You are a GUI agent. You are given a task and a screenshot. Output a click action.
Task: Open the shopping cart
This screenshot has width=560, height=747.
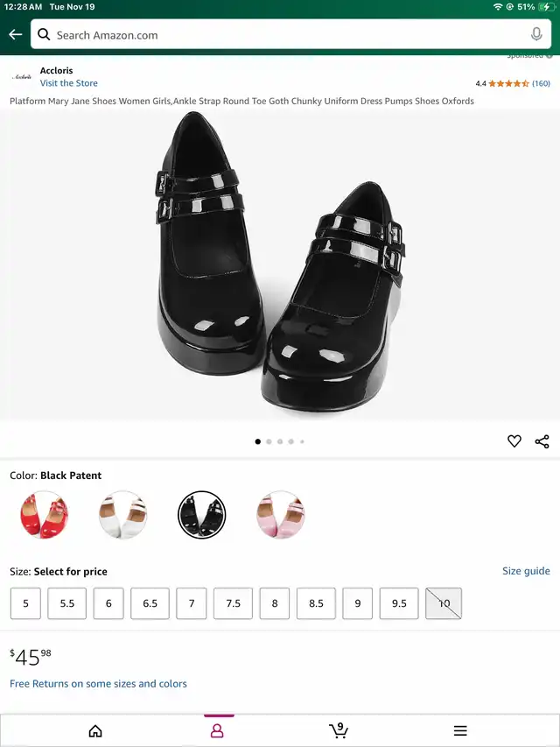click(338, 729)
